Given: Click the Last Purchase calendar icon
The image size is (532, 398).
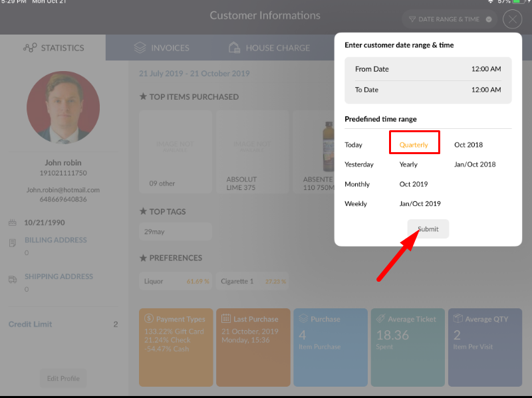Looking at the screenshot, I should (x=226, y=319).
